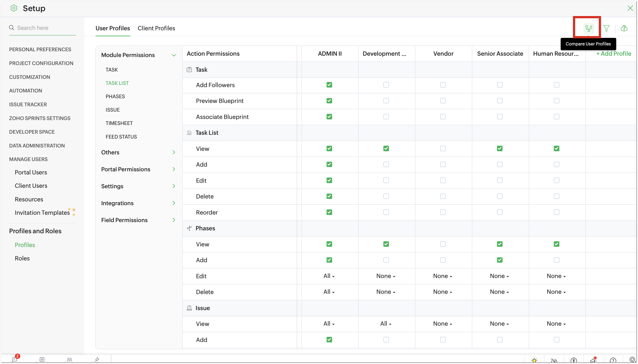Uncheck Add Followers permission for ADMIN II
Image resolution: width=638 pixels, height=364 pixels.
coord(329,85)
